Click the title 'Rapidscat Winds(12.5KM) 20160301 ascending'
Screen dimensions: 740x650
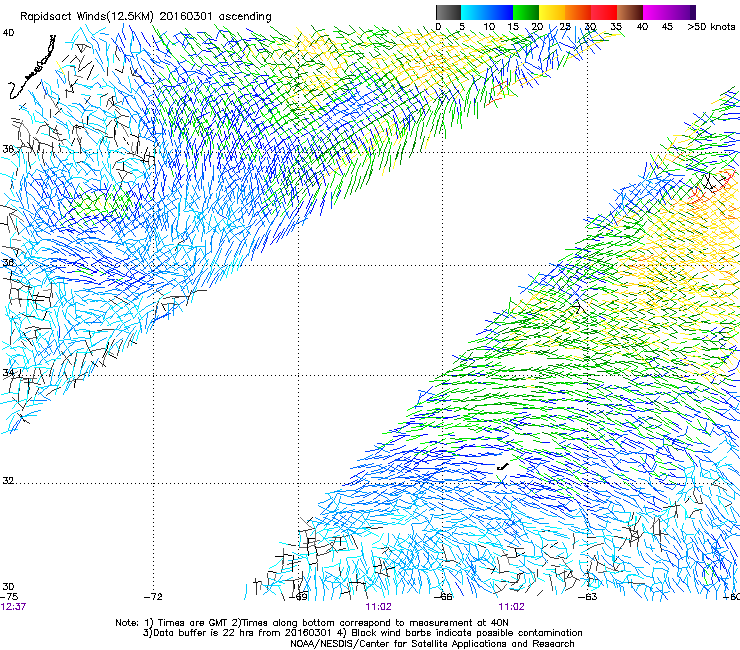click(146, 17)
